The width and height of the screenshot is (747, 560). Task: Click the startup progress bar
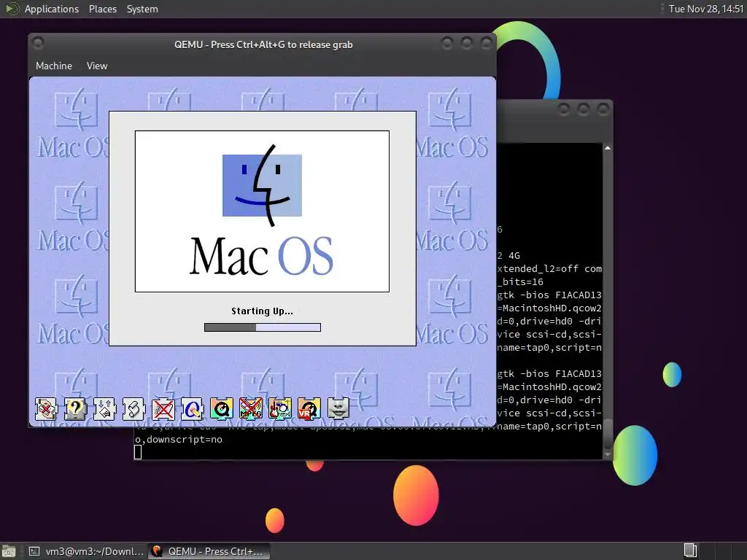point(263,327)
